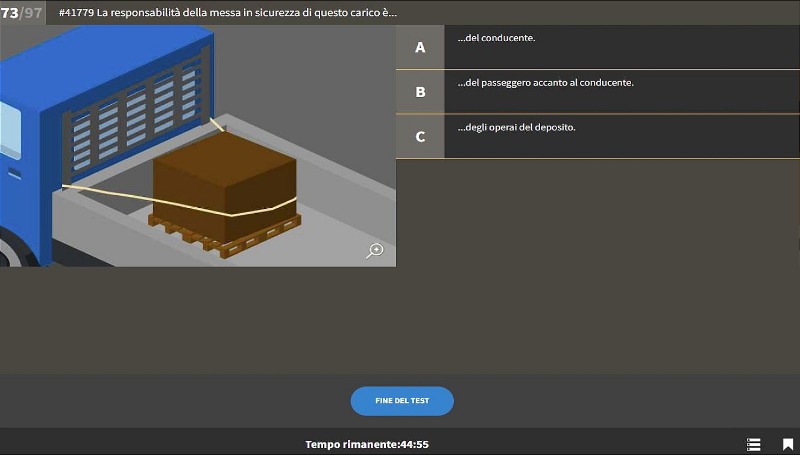Bookmark this question with the flag icon

(x=788, y=444)
